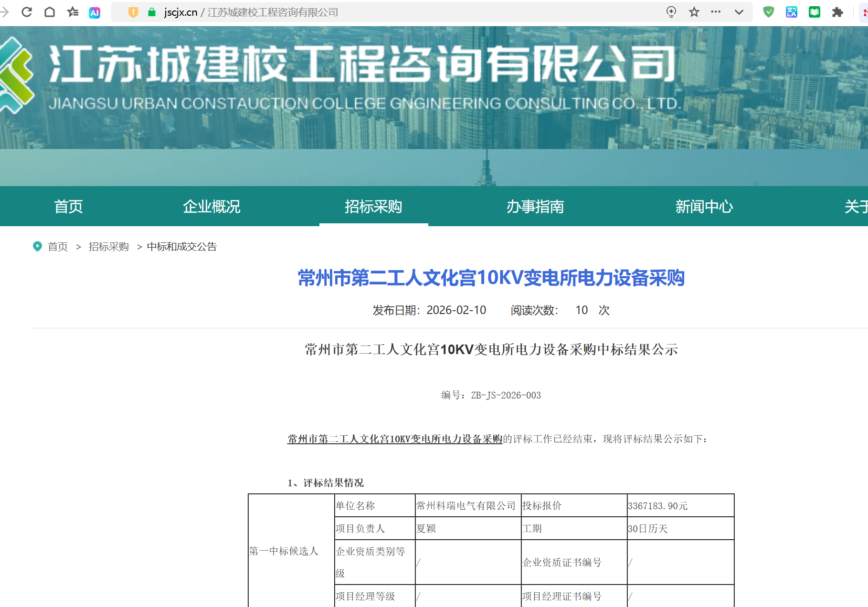Open the favorites list icon
This screenshot has height=607, width=868.
(73, 12)
